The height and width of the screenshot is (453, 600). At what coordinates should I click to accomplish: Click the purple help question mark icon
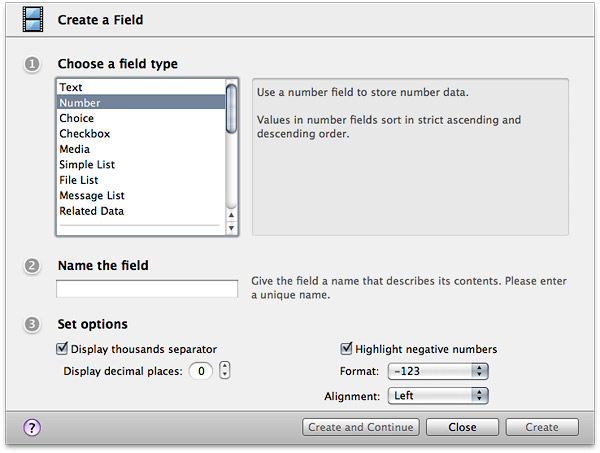32,427
